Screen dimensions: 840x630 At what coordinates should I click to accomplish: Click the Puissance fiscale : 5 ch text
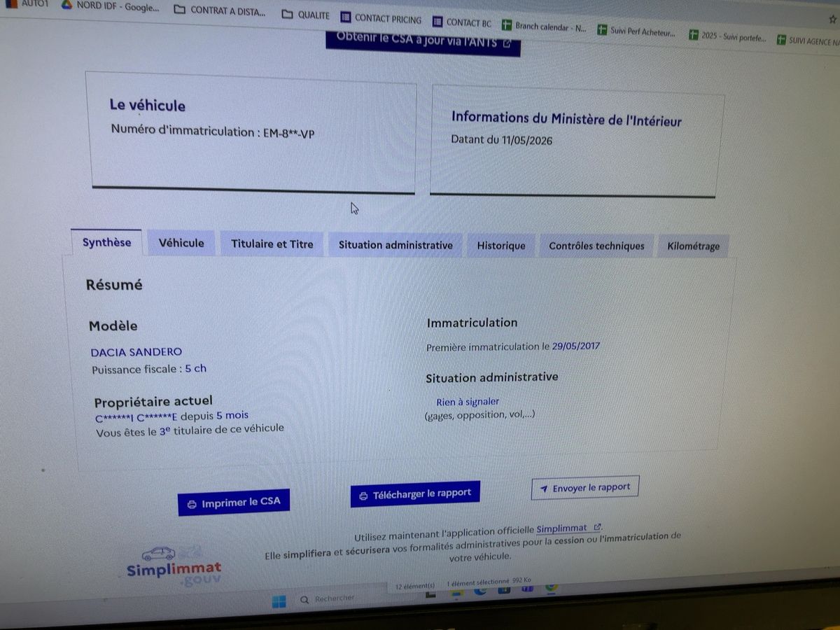coord(149,368)
